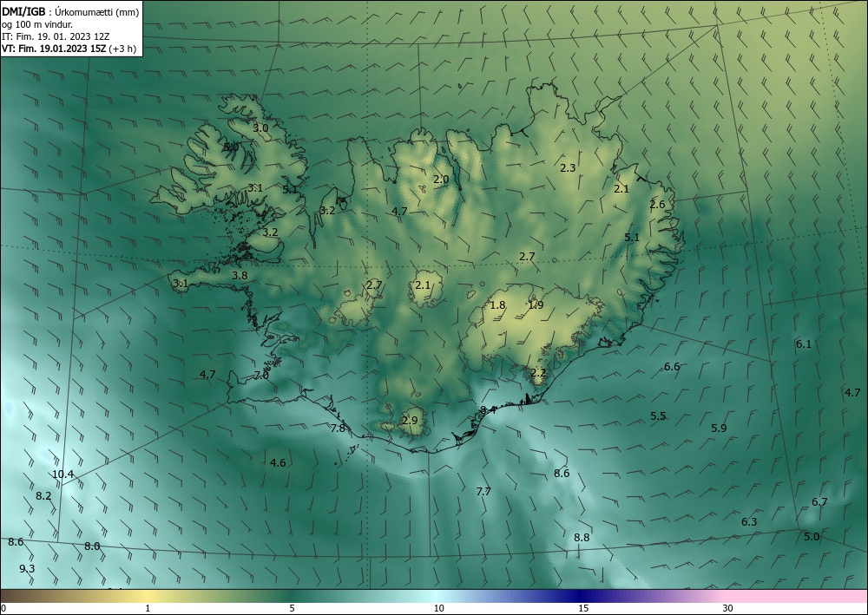Click the 6.6 value over the ocean
Screen dimensions: 868x615
coord(672,367)
